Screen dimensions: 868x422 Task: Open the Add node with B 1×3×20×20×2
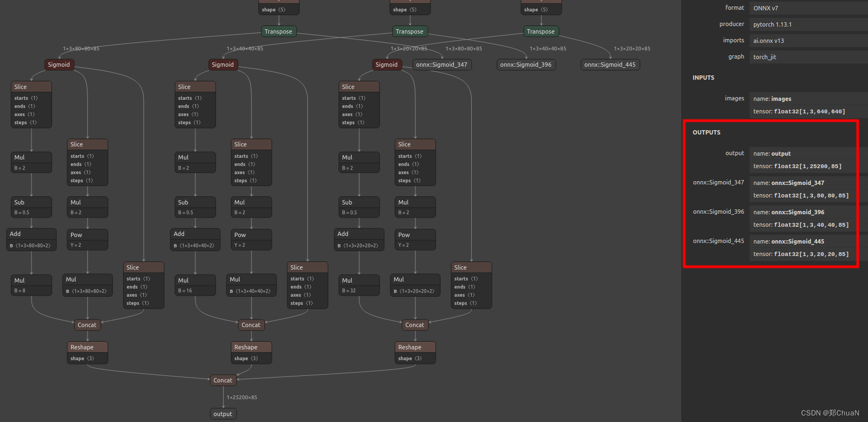pyautogui.click(x=359, y=239)
